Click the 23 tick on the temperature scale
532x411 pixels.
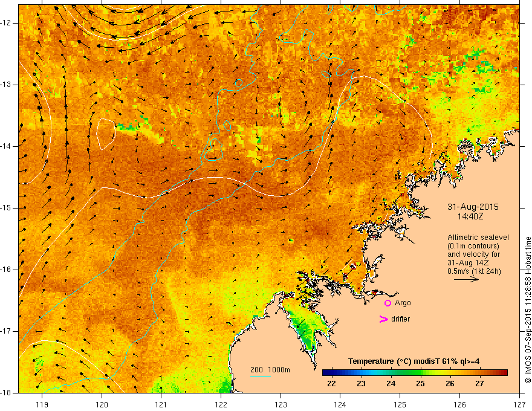tap(361, 384)
